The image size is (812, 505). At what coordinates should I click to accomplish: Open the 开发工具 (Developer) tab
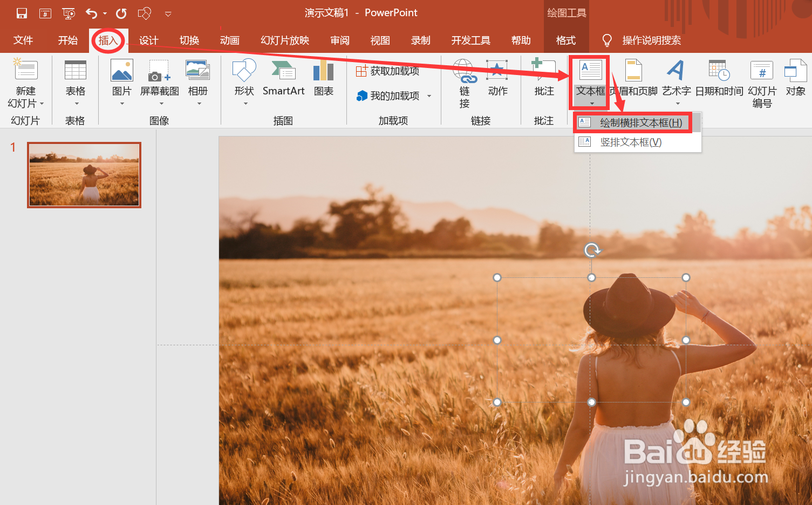471,40
